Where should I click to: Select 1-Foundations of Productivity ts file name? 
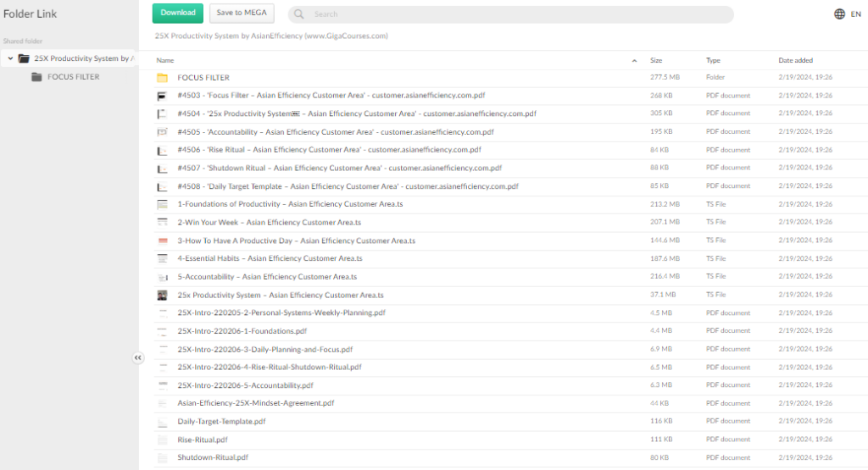(290, 204)
